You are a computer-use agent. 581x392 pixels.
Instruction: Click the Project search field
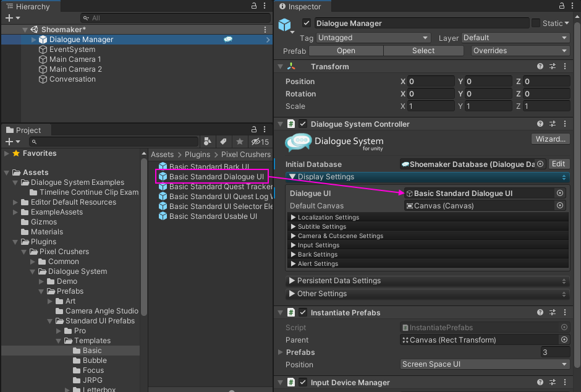(x=113, y=142)
